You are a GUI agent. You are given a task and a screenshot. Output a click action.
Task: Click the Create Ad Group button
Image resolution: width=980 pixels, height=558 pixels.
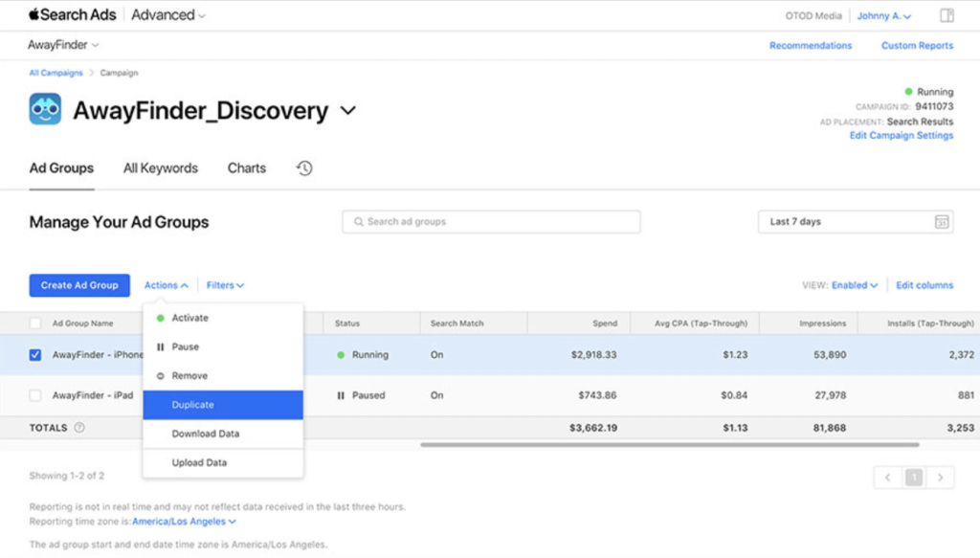[79, 285]
